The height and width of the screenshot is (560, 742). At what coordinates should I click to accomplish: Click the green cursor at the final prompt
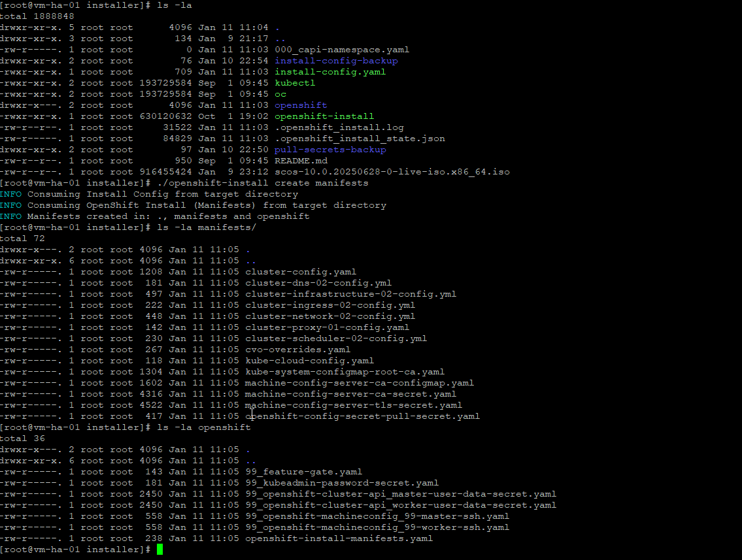(x=160, y=550)
